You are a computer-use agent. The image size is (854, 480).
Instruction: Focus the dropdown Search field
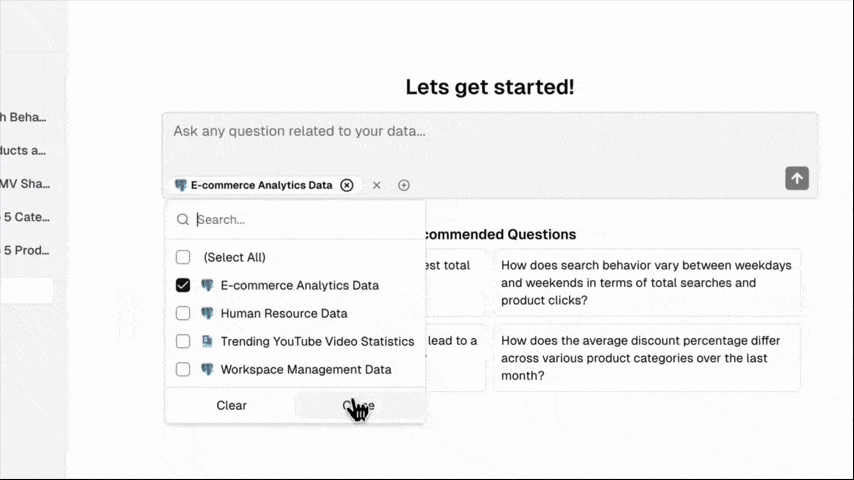coord(300,220)
